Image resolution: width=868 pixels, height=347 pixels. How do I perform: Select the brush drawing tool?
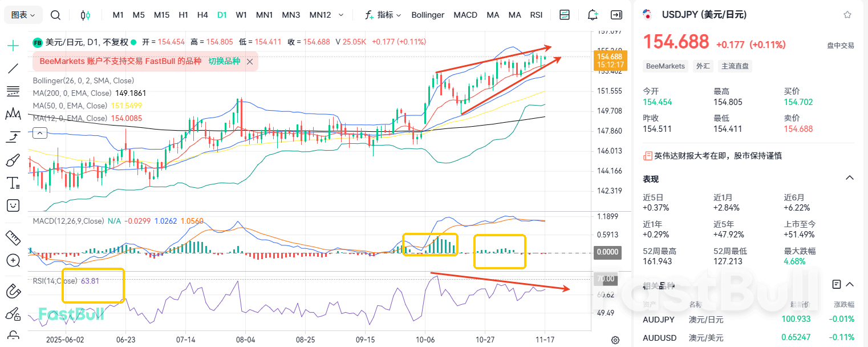12,160
